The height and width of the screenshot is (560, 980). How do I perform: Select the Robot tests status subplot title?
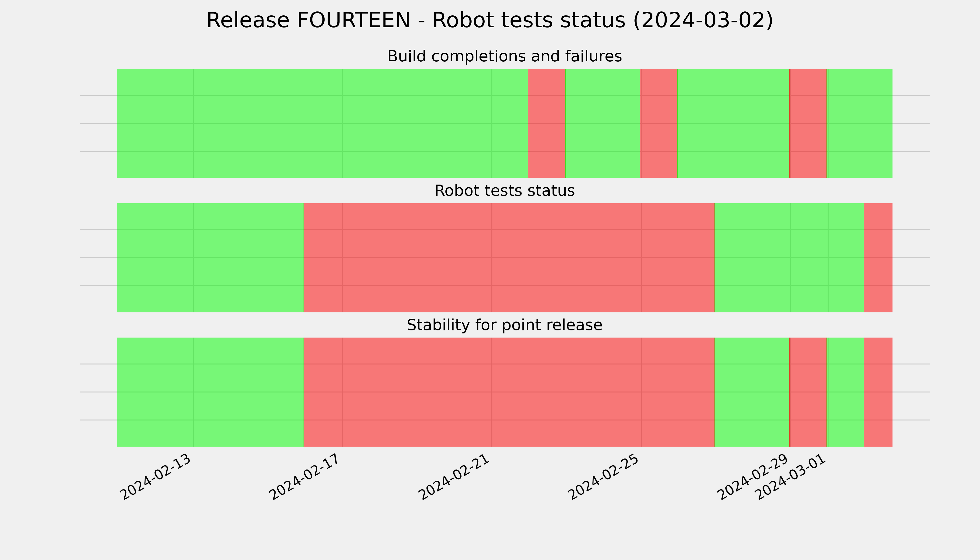pyautogui.click(x=504, y=191)
